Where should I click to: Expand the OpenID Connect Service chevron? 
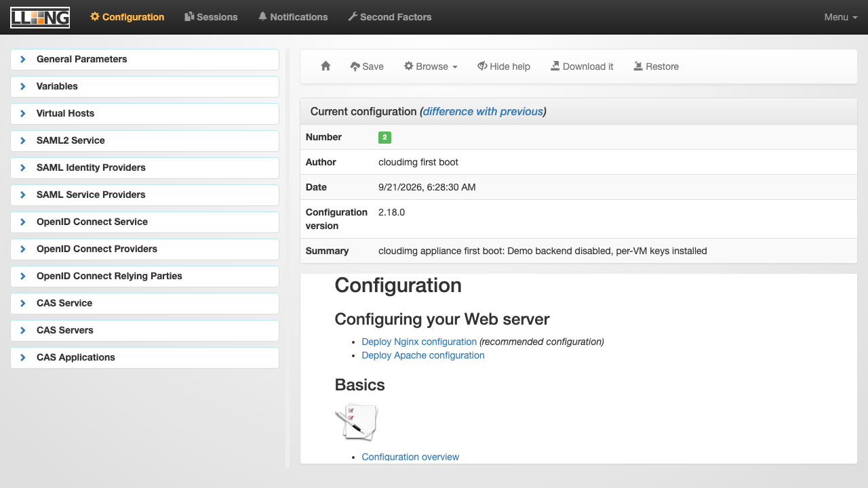(x=22, y=222)
